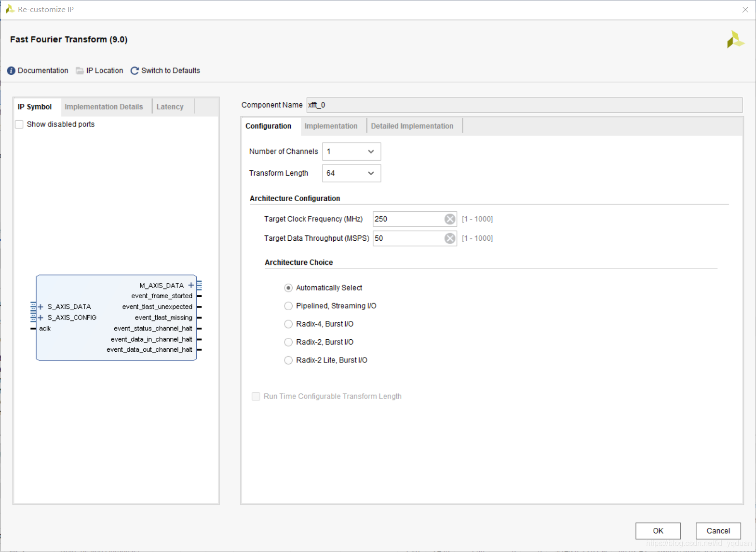Switch to Implementation Details tab
756x552 pixels.
[x=104, y=107]
